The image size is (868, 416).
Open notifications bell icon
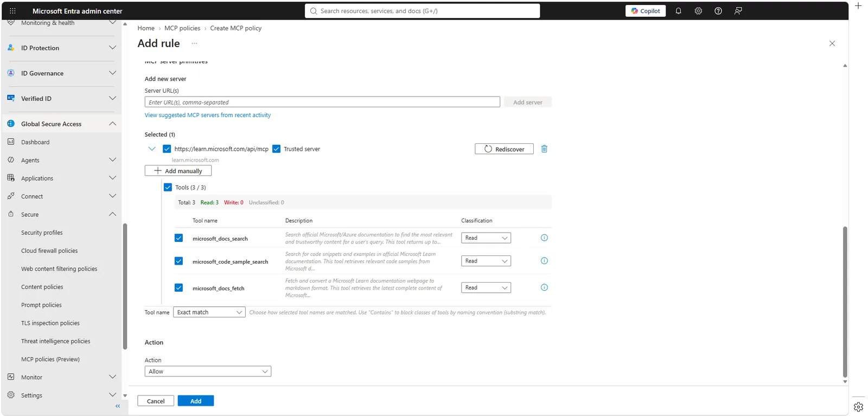tap(678, 11)
